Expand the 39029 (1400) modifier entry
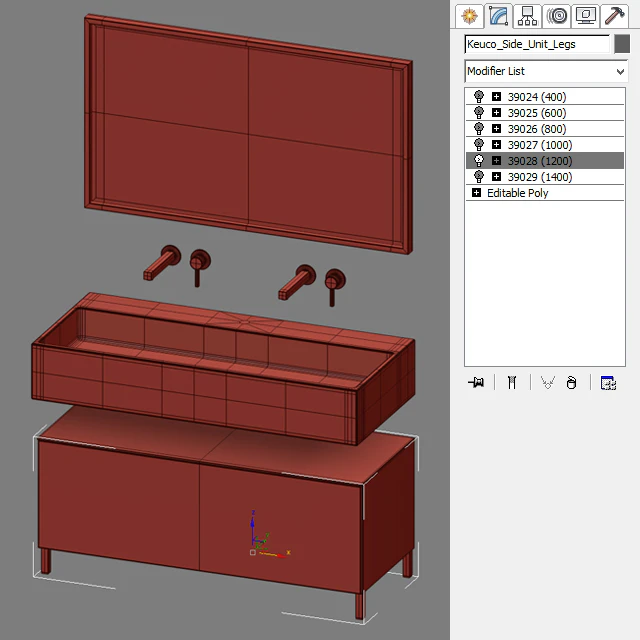Viewport: 640px width, 640px height. click(x=496, y=177)
